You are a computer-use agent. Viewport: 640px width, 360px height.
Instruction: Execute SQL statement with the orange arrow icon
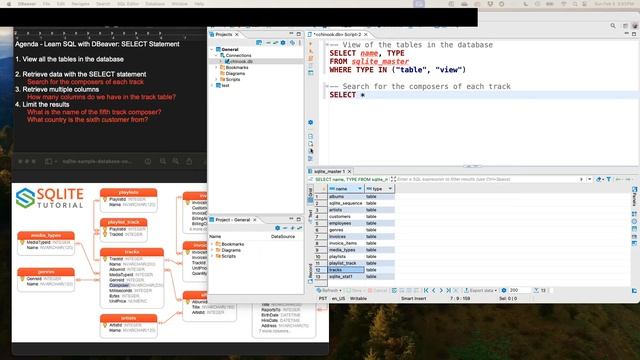pos(311,44)
